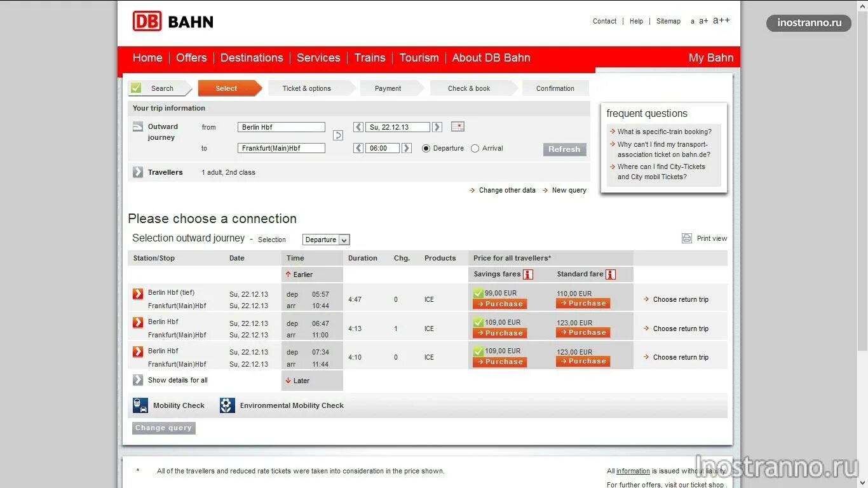
Task: Open the Offers menu
Action: [x=191, y=58]
